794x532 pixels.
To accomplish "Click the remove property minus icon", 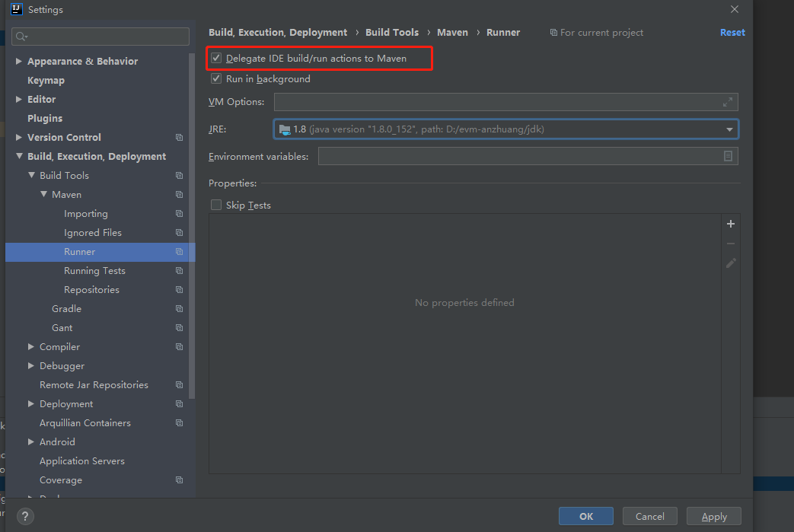I will click(x=730, y=244).
